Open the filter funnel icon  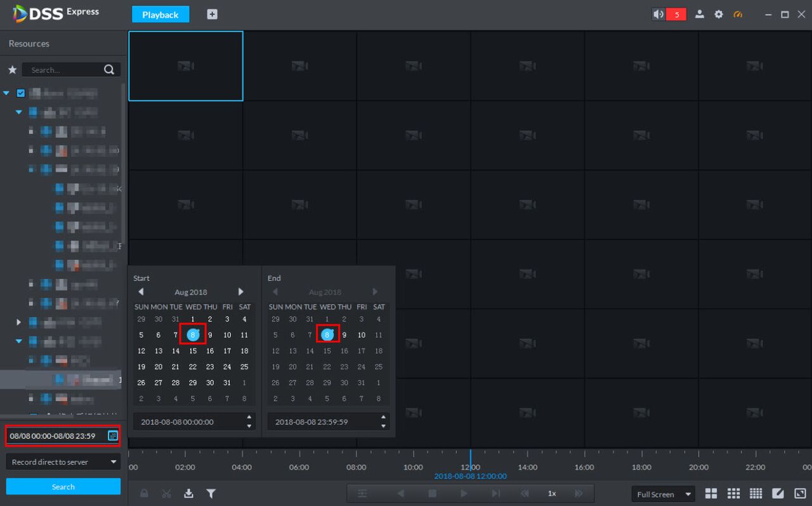pyautogui.click(x=211, y=493)
